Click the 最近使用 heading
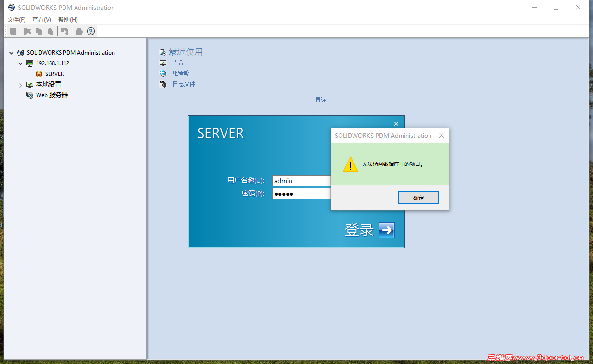This screenshot has width=593, height=364. point(186,52)
